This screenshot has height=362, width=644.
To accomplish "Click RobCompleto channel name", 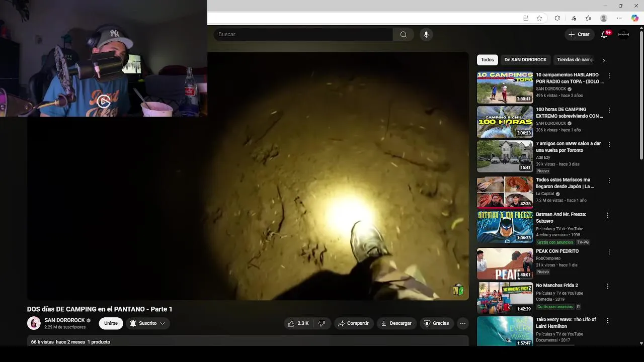I will pyautogui.click(x=548, y=258).
